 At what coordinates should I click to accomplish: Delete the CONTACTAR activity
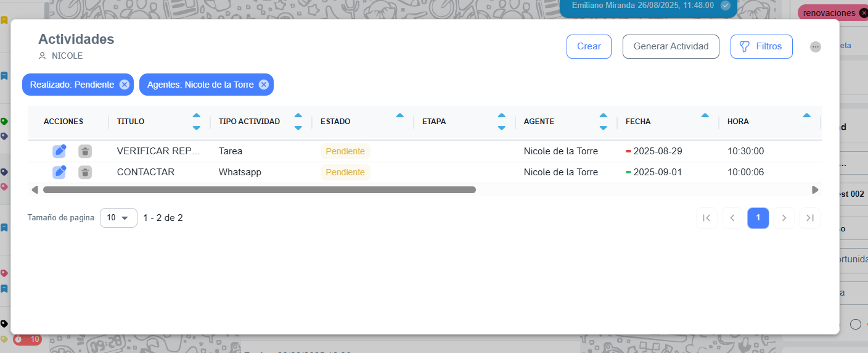tap(85, 172)
